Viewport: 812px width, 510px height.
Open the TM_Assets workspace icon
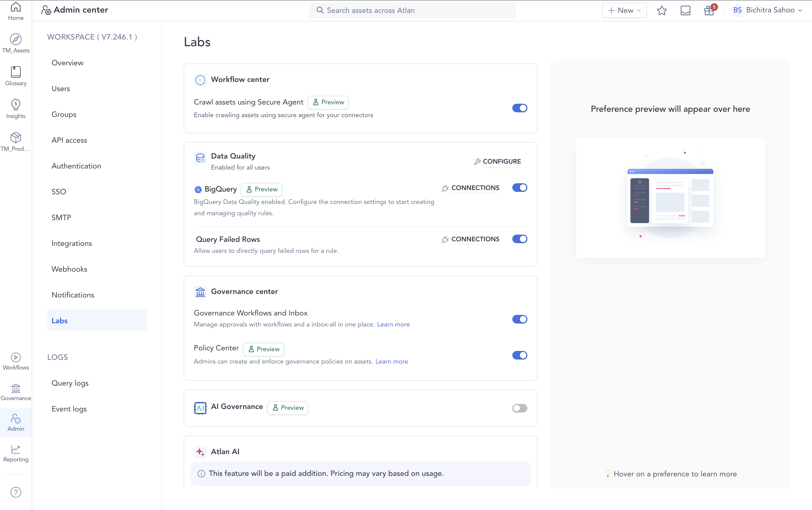(16, 42)
